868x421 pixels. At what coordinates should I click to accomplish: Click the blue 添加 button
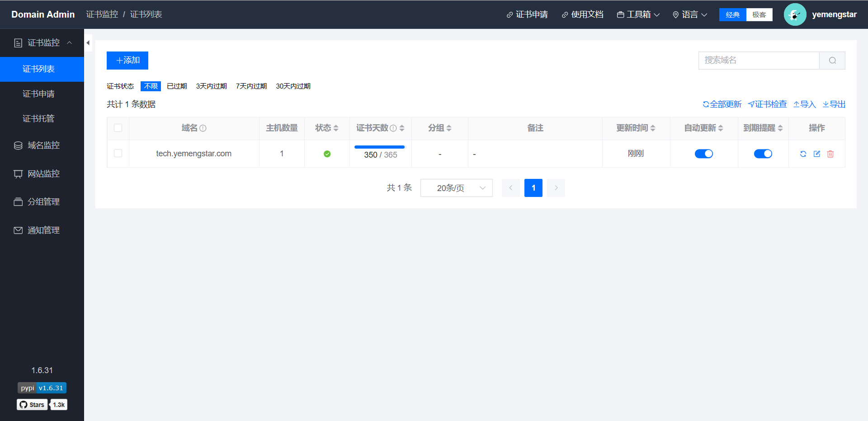tap(127, 61)
